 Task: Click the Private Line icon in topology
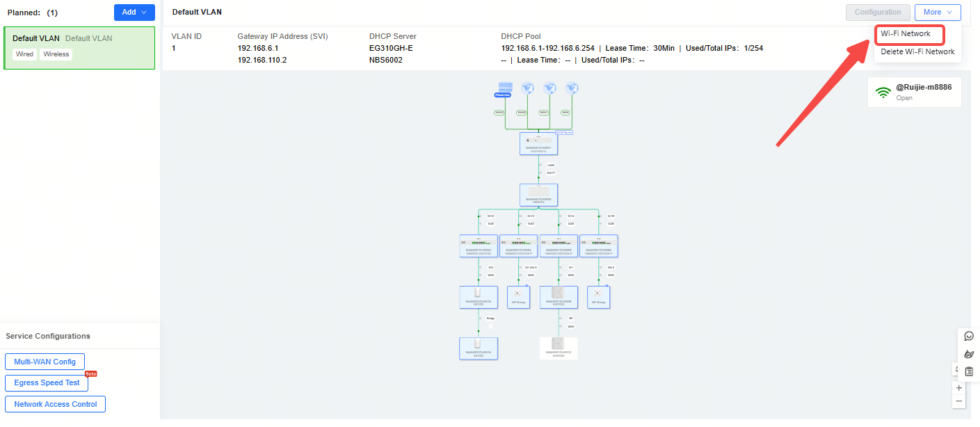[x=504, y=89]
